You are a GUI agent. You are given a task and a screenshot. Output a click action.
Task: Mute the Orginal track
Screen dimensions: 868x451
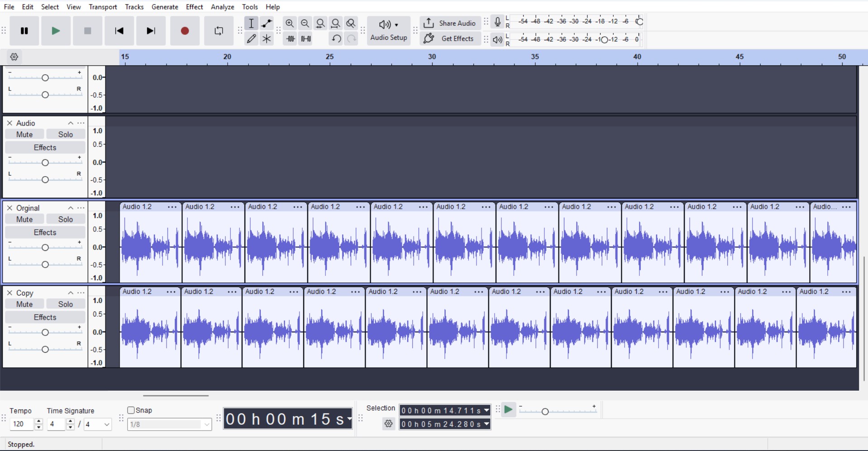click(24, 219)
